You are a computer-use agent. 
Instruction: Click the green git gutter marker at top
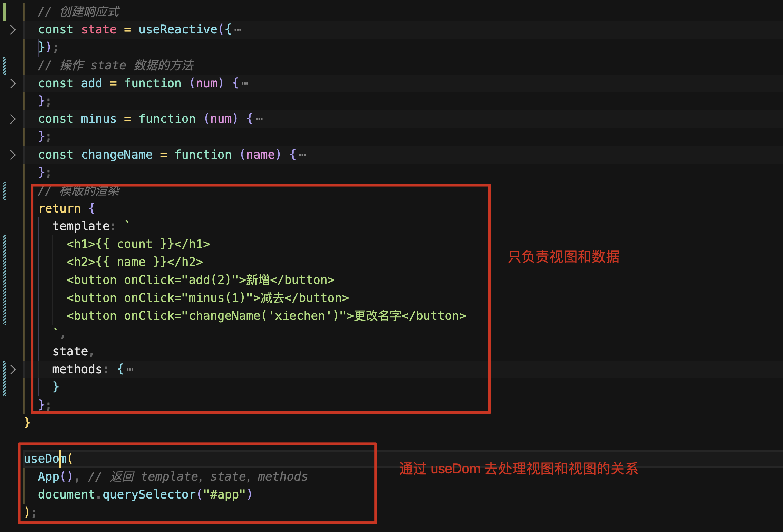(4, 11)
